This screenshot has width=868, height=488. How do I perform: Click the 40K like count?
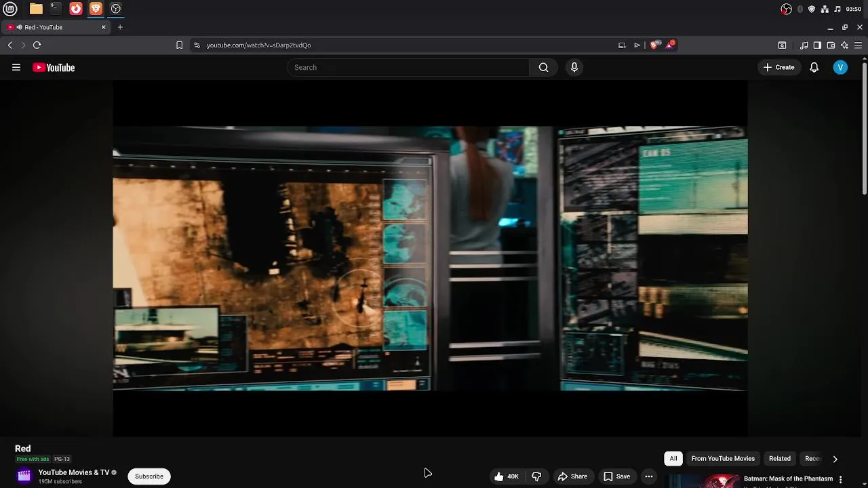pyautogui.click(x=513, y=476)
